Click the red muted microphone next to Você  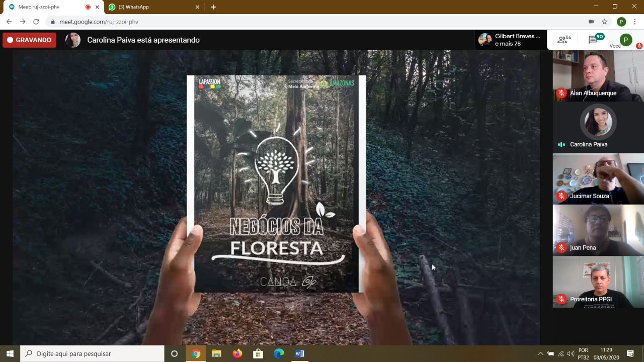[639, 46]
